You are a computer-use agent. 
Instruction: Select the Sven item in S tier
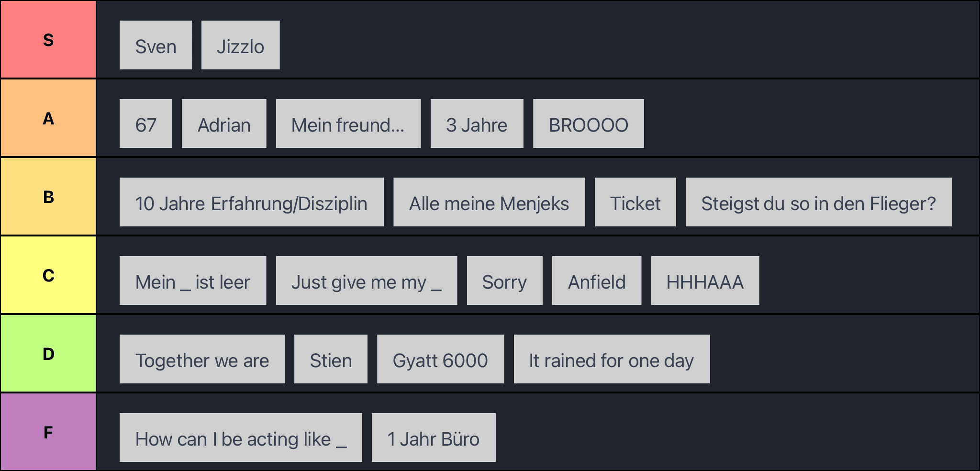pos(156,45)
